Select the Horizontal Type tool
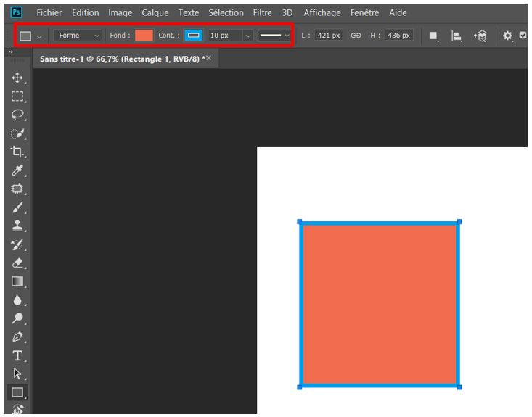Screen dimensions: 532x417 [17, 355]
